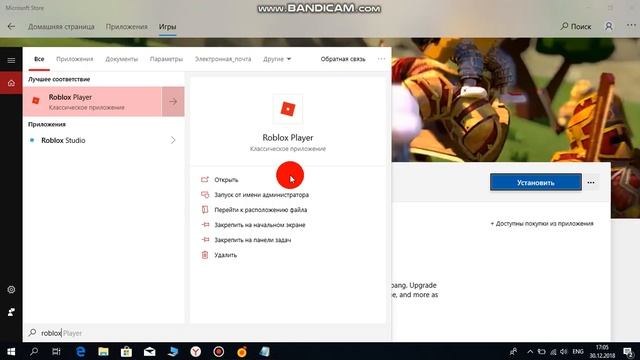Switch to the Все search tab
The image size is (640, 360).
(x=39, y=59)
